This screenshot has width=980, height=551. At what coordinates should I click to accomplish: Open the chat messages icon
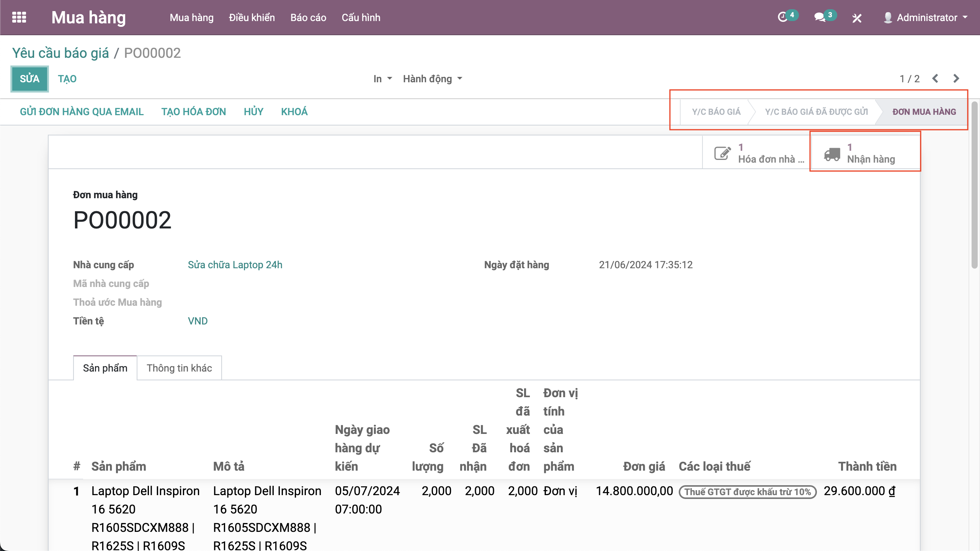coord(820,17)
